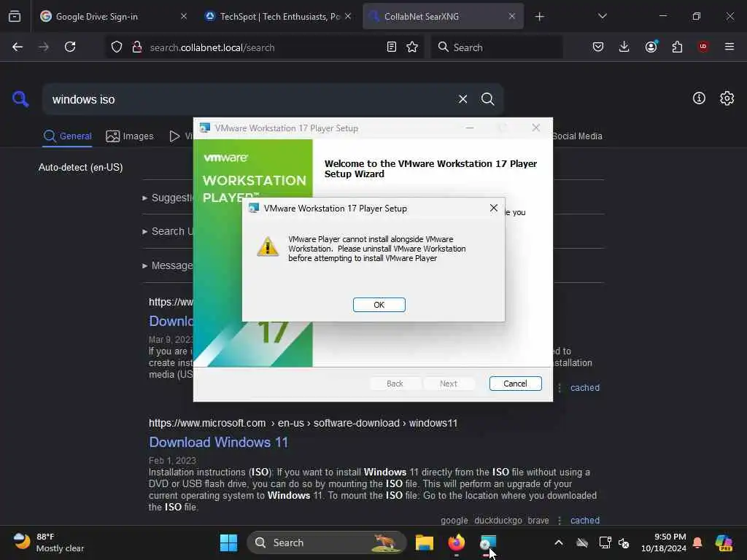Submit search with magnifier button
The width and height of the screenshot is (747, 560).
487,99
